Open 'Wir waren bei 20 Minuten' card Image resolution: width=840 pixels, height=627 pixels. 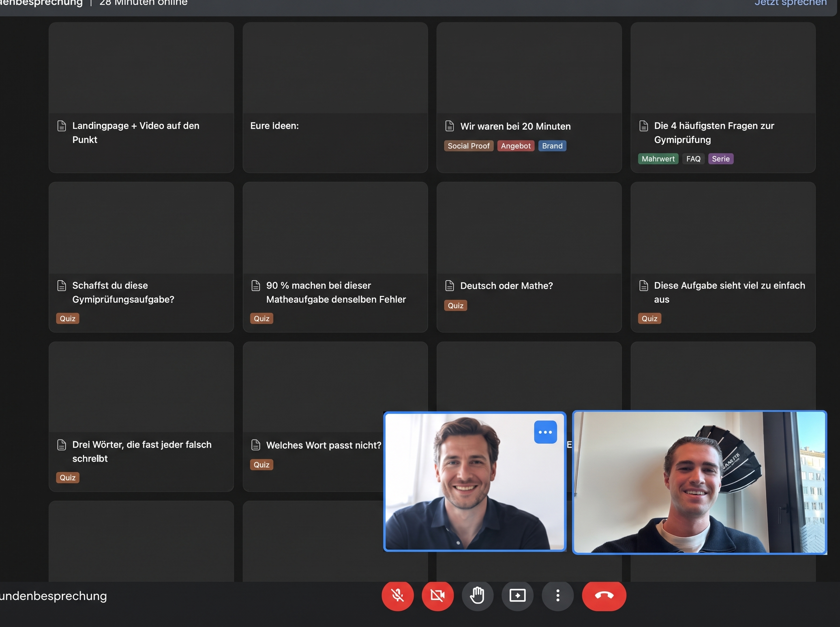tap(529, 97)
